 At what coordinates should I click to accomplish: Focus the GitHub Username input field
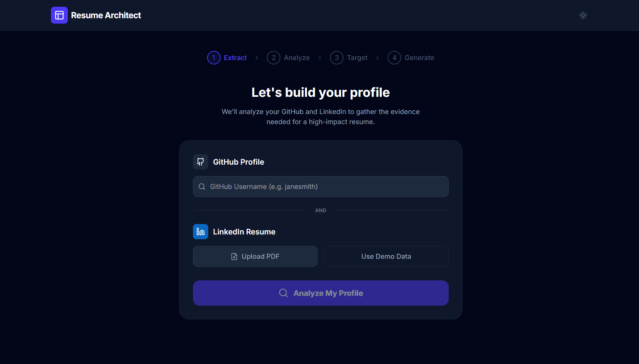pos(321,186)
